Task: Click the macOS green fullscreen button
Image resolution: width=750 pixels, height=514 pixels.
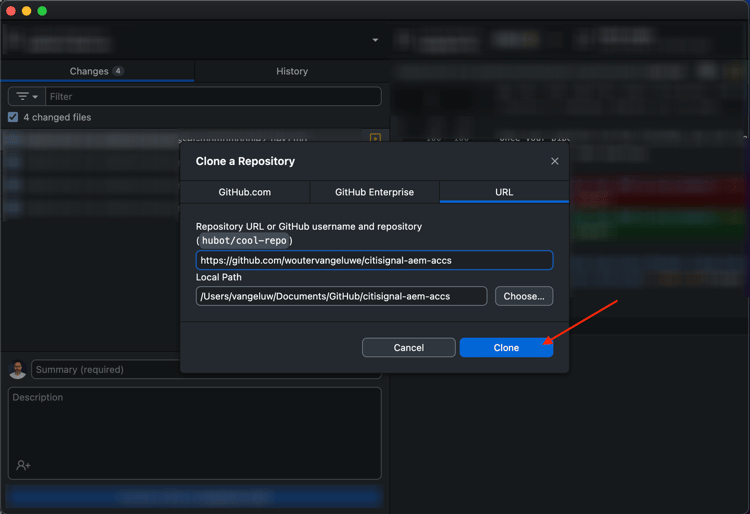Action: point(42,11)
